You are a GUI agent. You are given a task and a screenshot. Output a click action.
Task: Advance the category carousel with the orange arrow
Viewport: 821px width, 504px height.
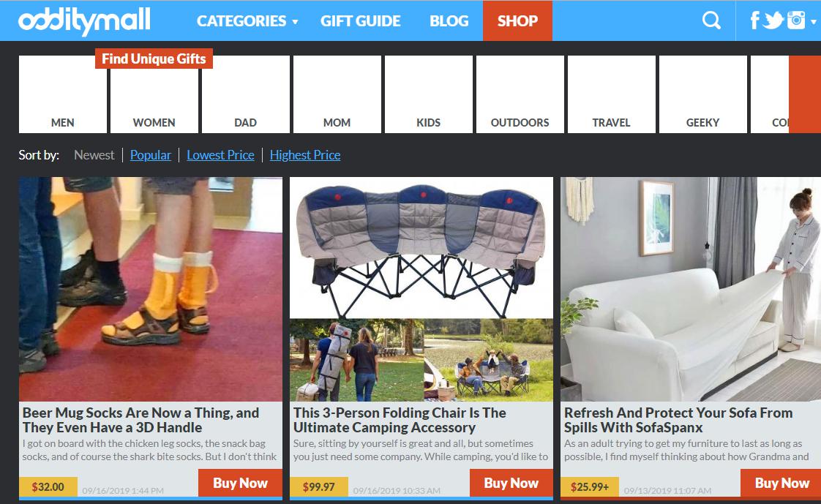click(805, 94)
